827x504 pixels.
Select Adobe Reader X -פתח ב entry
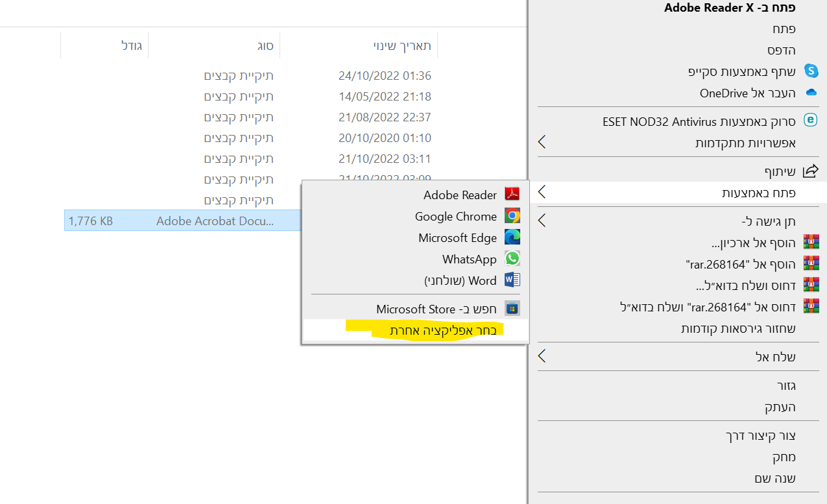[x=730, y=8]
